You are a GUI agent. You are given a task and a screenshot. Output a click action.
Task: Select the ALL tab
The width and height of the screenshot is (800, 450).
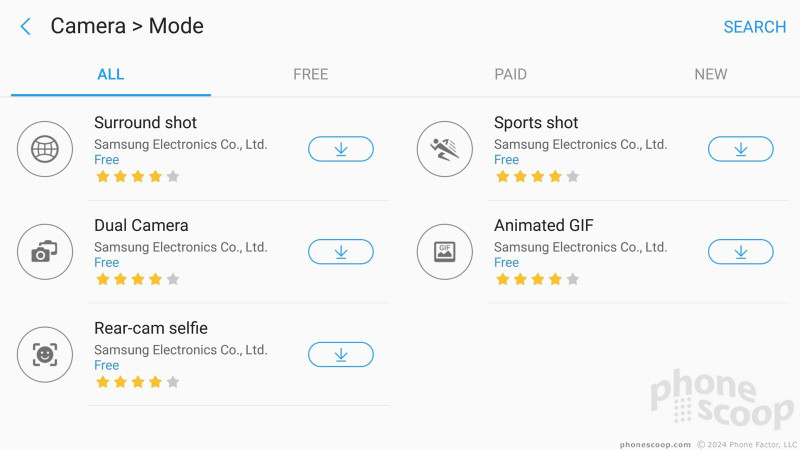(x=111, y=74)
